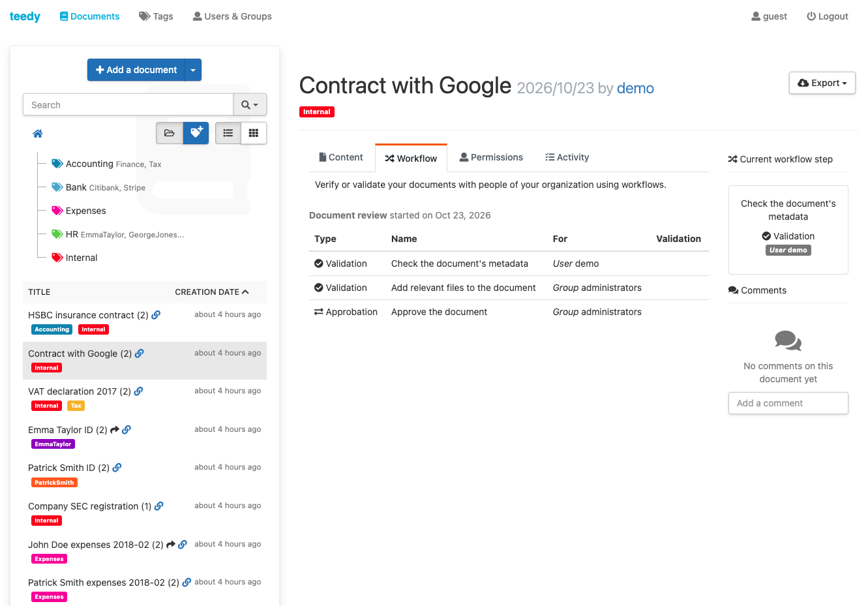Sort by Creation Date column chevron
This screenshot has height=606, width=868.
pos(245,292)
